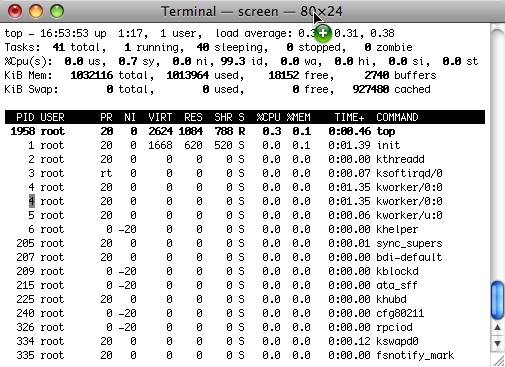Click the green zoom window button

coord(57,11)
